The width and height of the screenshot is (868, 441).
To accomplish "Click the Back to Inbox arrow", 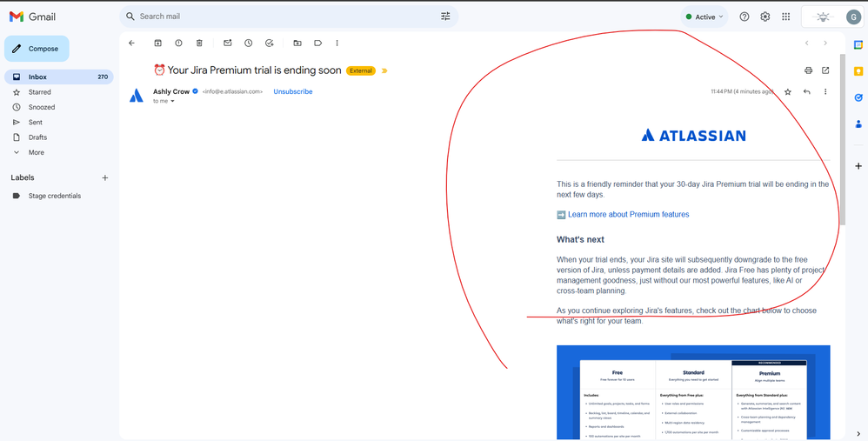I will tap(131, 43).
